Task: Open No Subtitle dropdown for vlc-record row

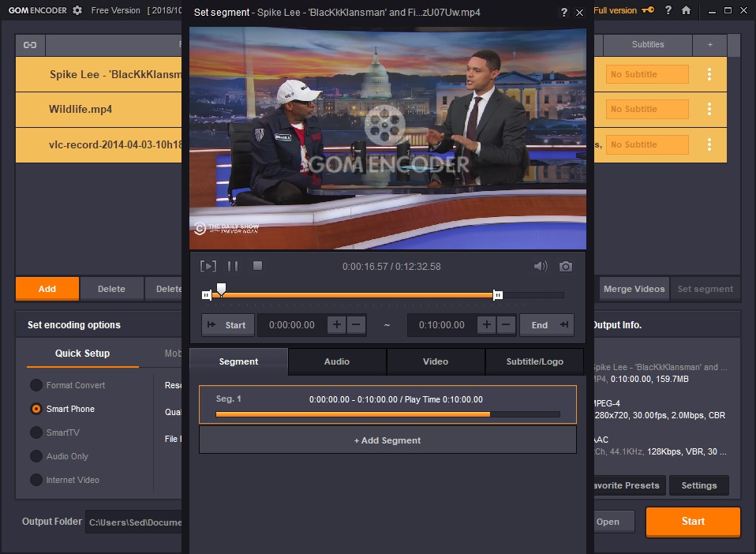Action: 647,144
